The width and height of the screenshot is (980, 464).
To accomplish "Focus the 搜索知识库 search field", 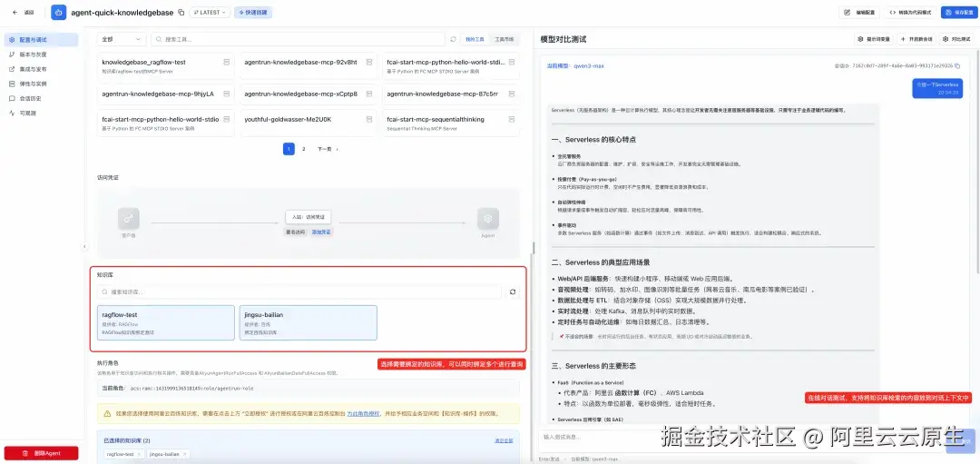I will 299,292.
